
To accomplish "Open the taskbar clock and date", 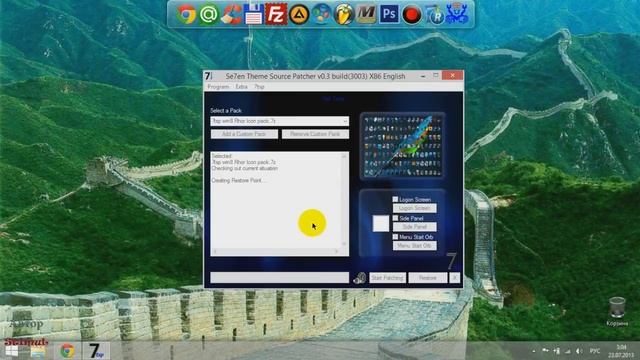I will (x=621, y=351).
